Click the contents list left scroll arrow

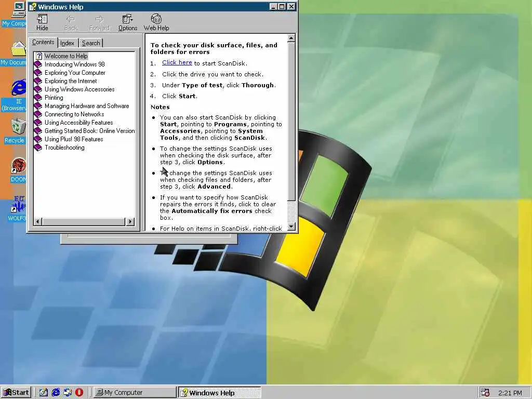click(x=37, y=221)
